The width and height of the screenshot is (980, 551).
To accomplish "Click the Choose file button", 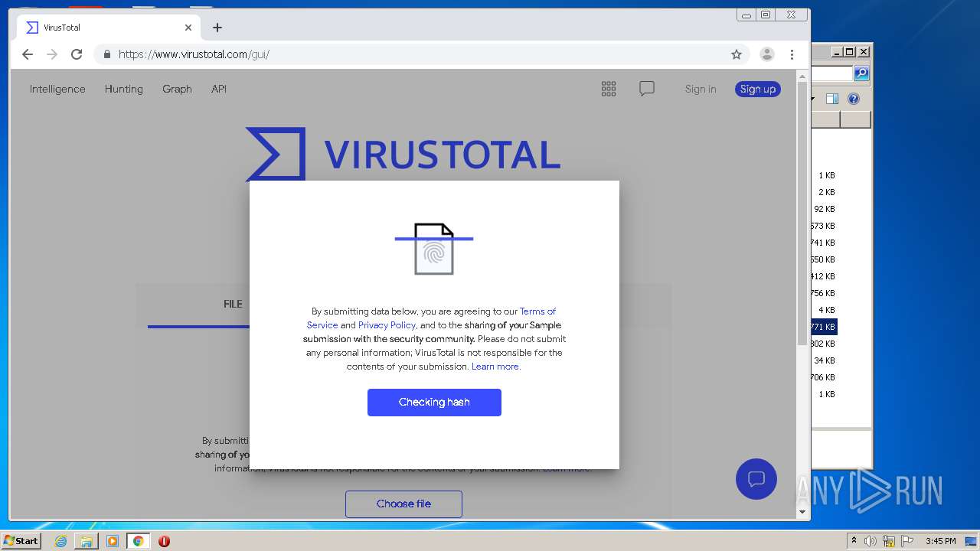I will [403, 504].
